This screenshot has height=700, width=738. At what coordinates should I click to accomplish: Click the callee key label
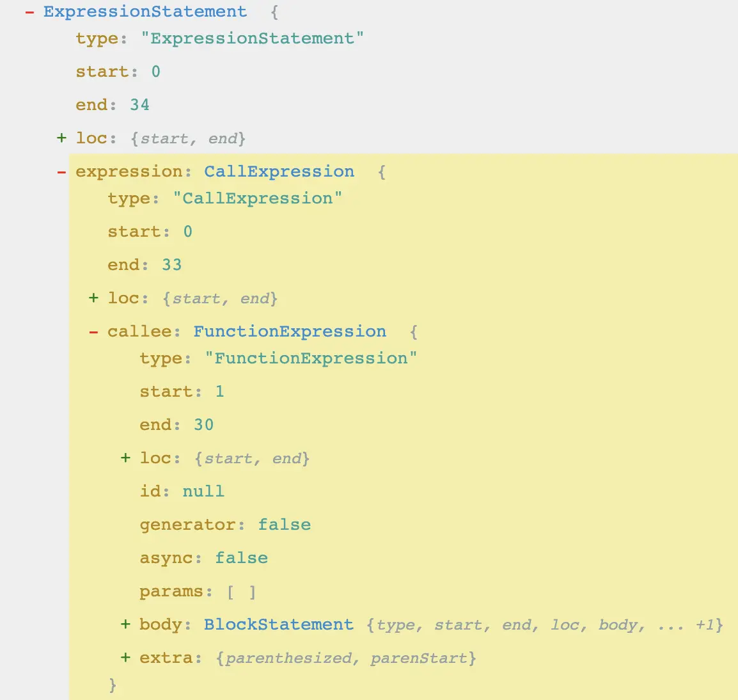(x=139, y=331)
